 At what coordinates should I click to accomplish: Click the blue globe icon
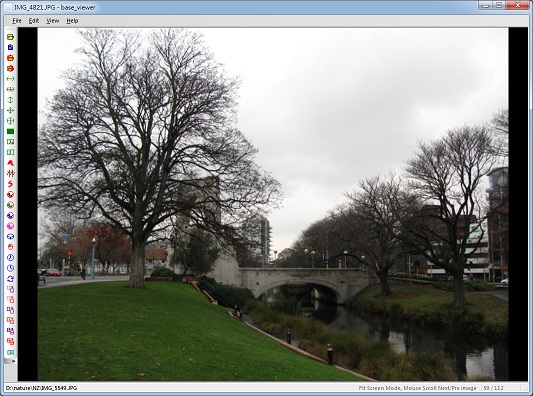coord(11,216)
